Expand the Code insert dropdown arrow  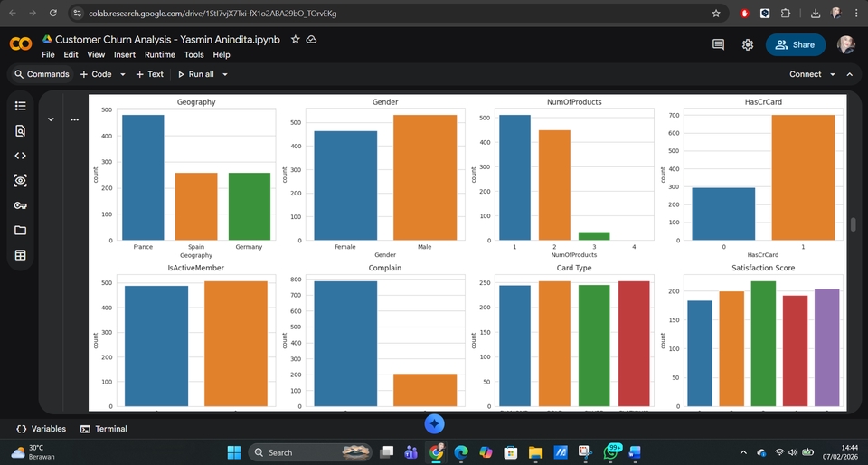click(x=123, y=74)
